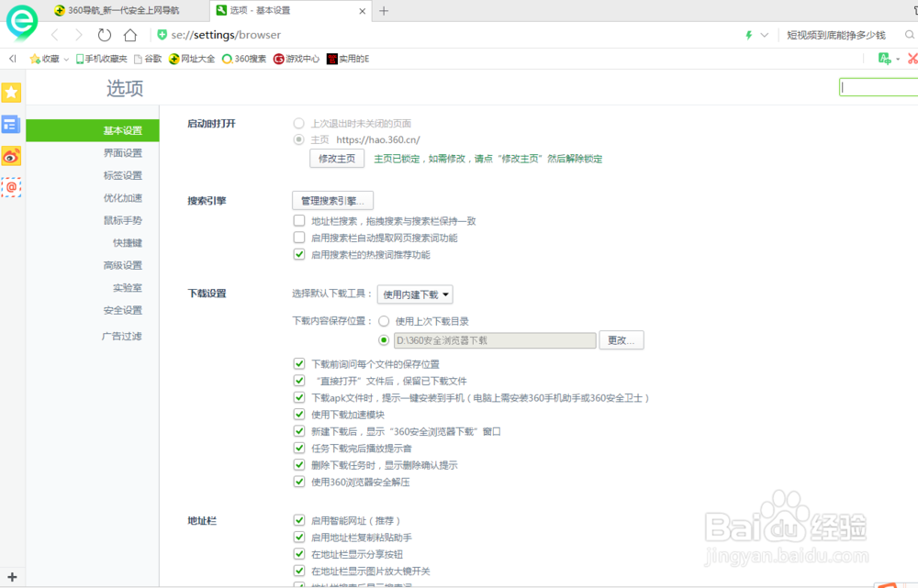Click the 修改主页 button

(x=337, y=159)
